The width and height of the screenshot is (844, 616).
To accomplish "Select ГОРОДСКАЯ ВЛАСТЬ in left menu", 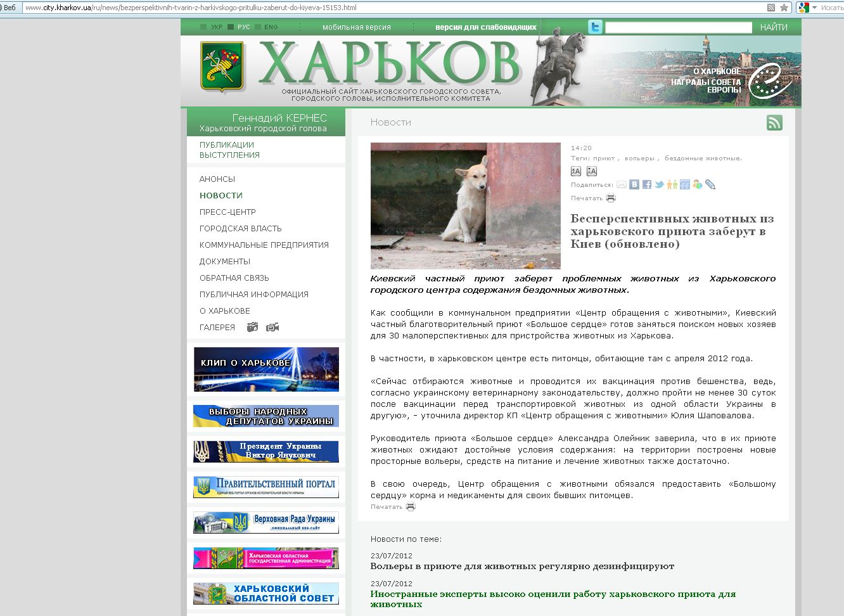I will pyautogui.click(x=241, y=228).
